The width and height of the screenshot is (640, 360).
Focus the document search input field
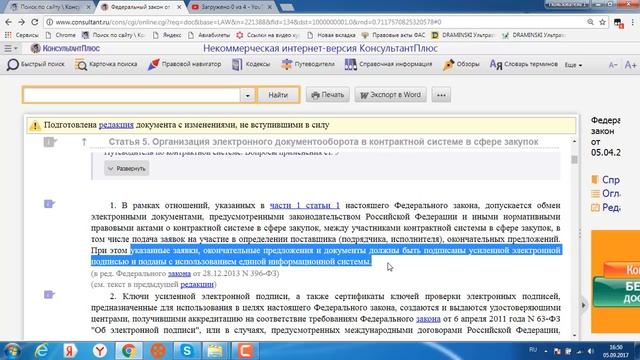coord(131,95)
